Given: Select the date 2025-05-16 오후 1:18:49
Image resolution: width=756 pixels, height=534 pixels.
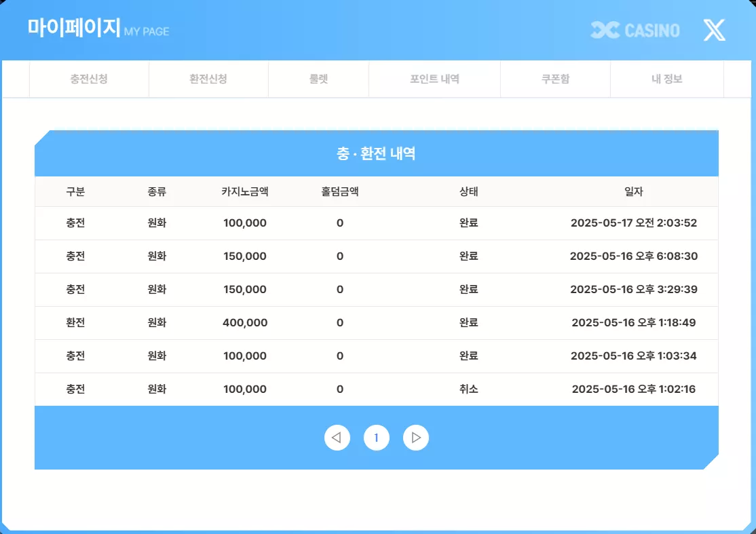Looking at the screenshot, I should pos(634,323).
